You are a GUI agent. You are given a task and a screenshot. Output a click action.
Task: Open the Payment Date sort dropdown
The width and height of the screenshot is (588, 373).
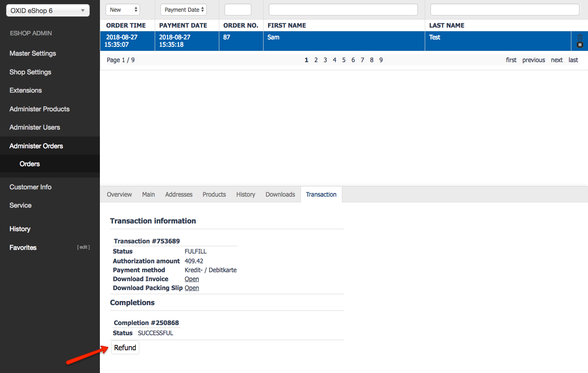click(183, 9)
